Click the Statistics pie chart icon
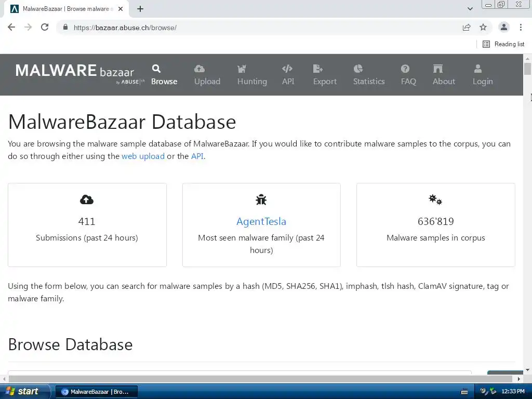This screenshot has width=532, height=399. [x=358, y=69]
